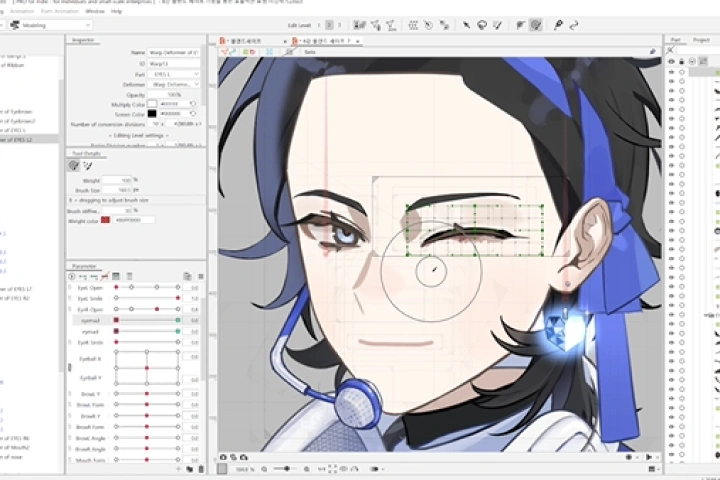Select the highlighted EYES L2 deformer tree row

click(x=29, y=139)
